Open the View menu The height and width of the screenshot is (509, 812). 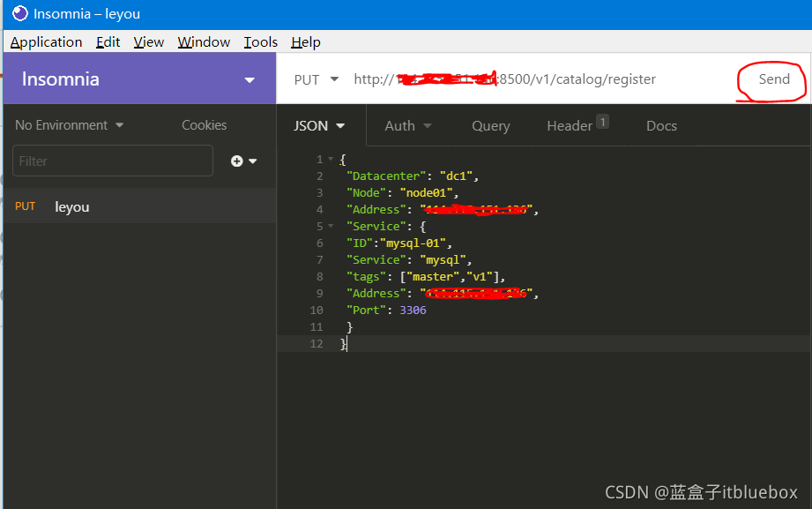149,42
